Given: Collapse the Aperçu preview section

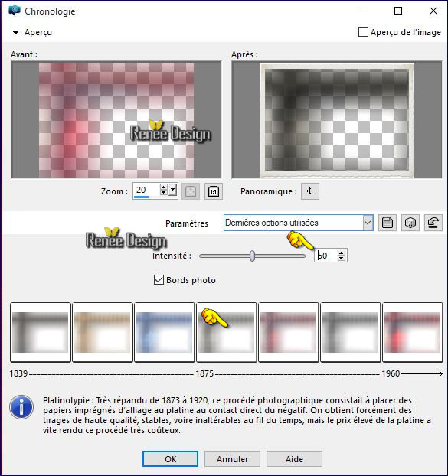Looking at the screenshot, I should 15,32.
